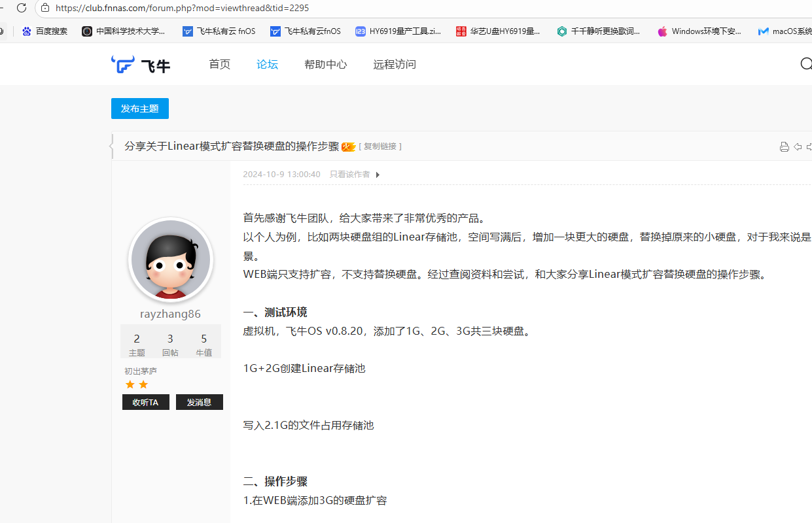Follow the author via 收听TA
Image resolution: width=812 pixels, height=523 pixels.
[x=145, y=402]
